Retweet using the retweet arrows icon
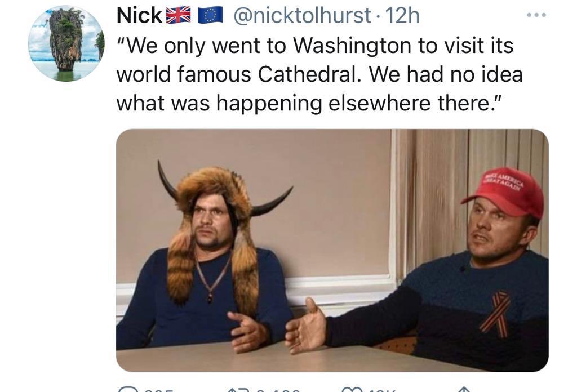Viewport: 577px width, 392px height. click(238, 389)
